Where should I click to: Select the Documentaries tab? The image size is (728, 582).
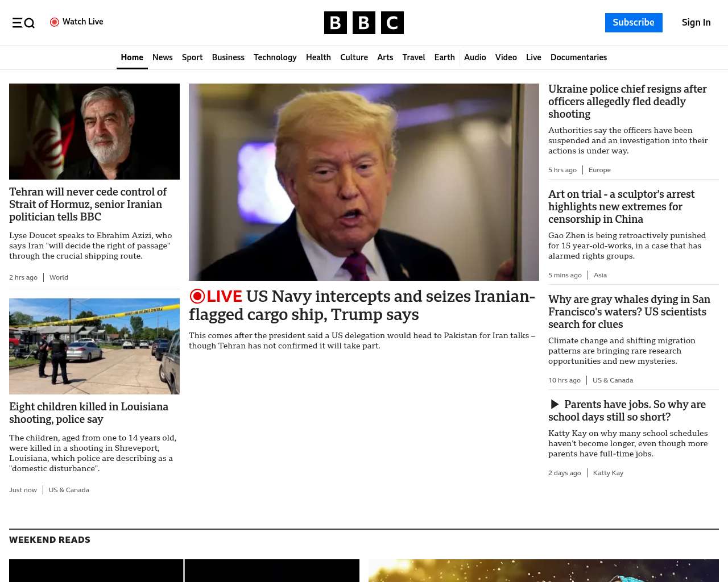pyautogui.click(x=578, y=57)
